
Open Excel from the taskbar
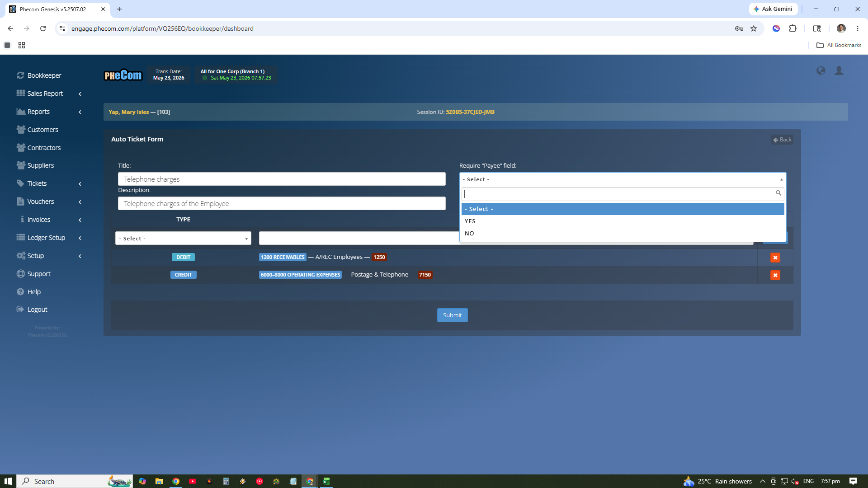point(326,481)
